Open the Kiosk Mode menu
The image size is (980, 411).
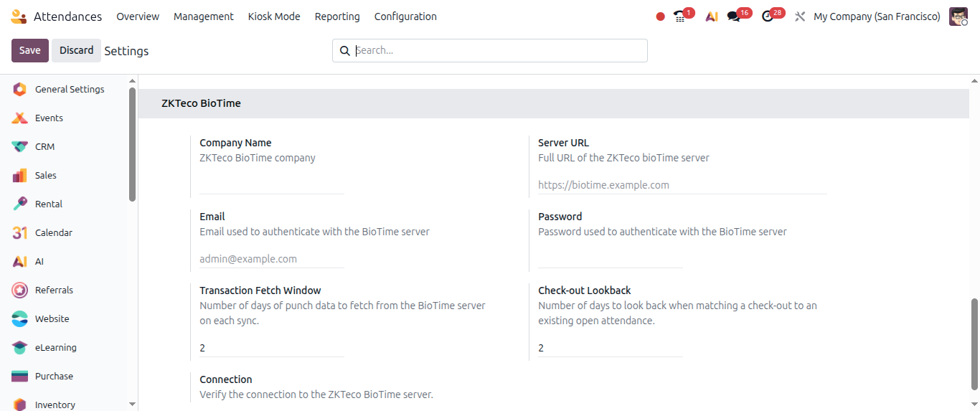point(274,16)
